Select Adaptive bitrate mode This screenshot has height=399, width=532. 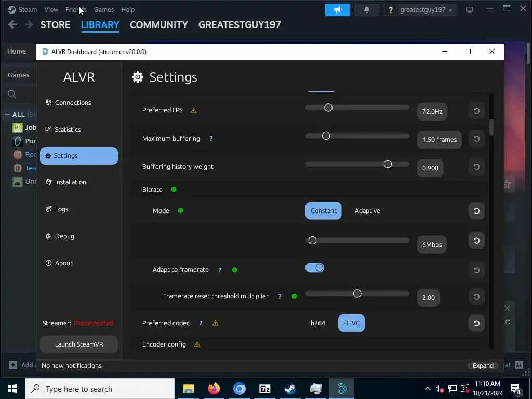point(367,211)
